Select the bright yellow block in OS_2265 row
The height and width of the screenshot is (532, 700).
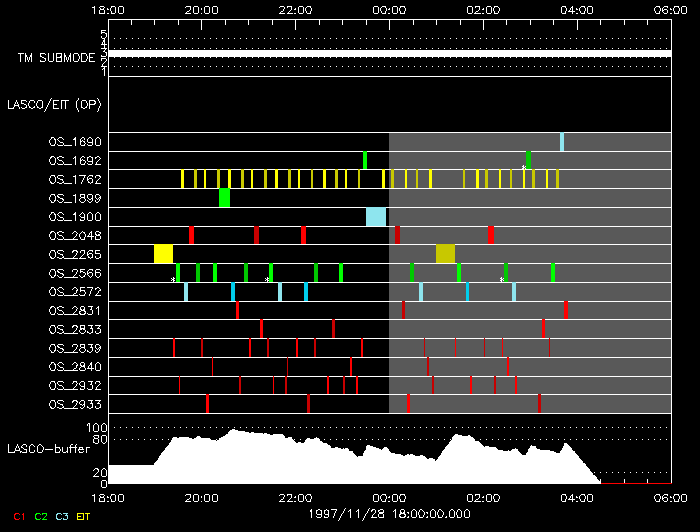click(163, 254)
